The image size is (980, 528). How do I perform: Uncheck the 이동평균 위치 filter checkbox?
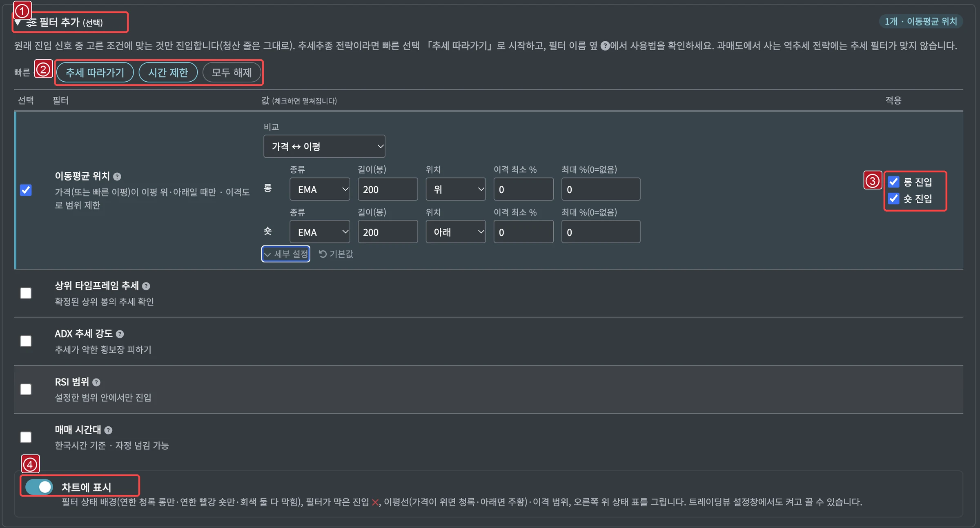click(26, 190)
